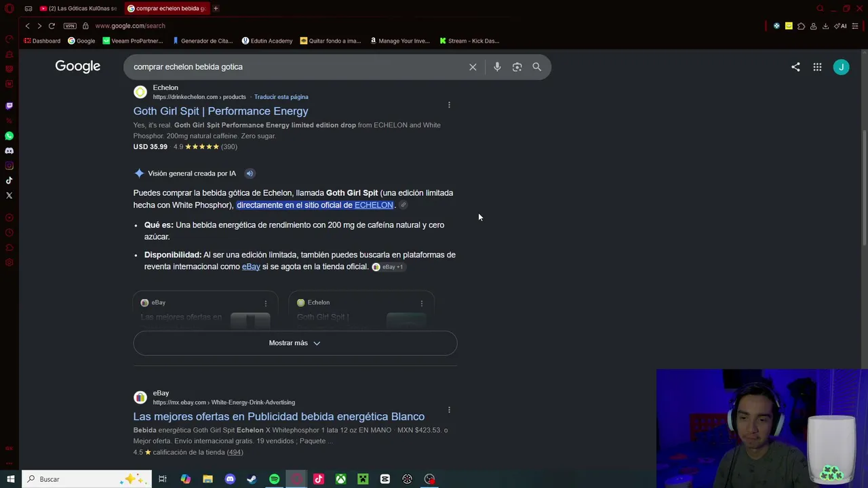Follow the ECHELON link in AI overview
The width and height of the screenshot is (868, 488).
coord(374,205)
